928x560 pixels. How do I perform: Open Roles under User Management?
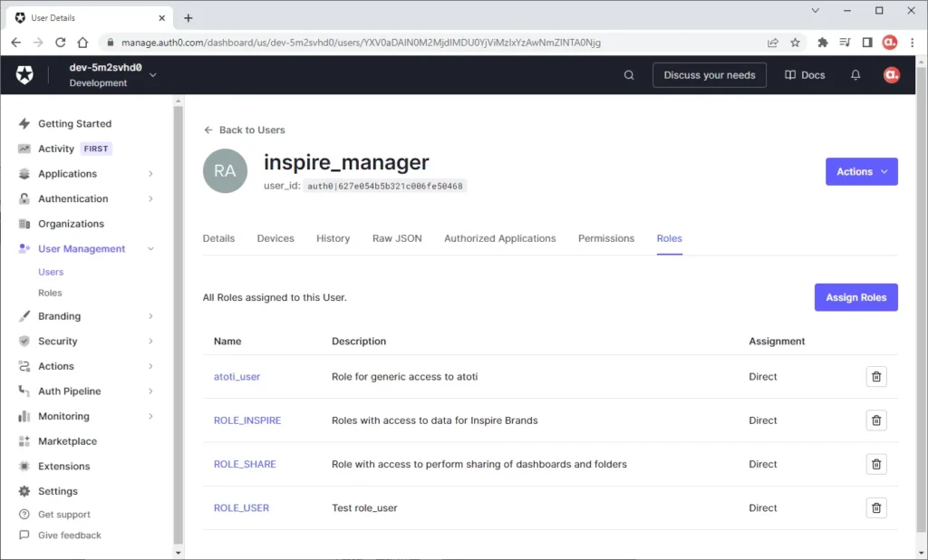point(50,293)
